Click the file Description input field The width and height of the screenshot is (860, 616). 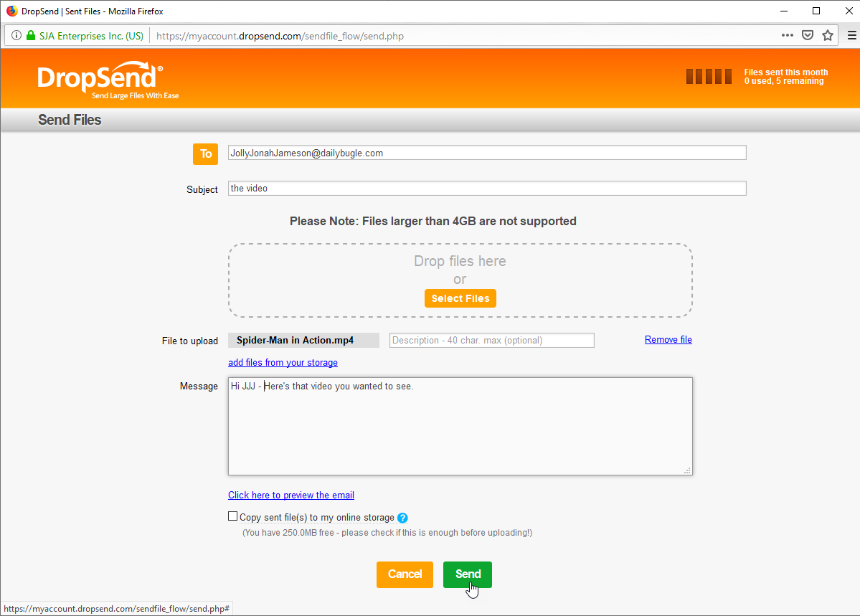pyautogui.click(x=492, y=340)
